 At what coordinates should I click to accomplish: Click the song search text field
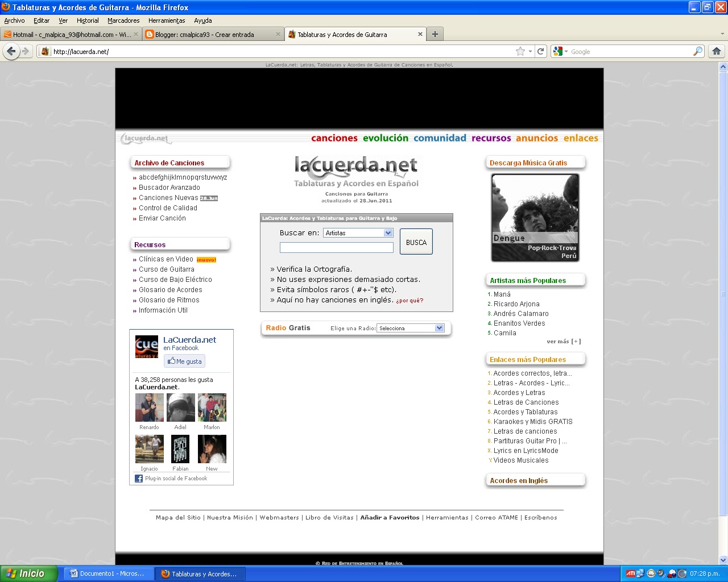[x=337, y=248]
